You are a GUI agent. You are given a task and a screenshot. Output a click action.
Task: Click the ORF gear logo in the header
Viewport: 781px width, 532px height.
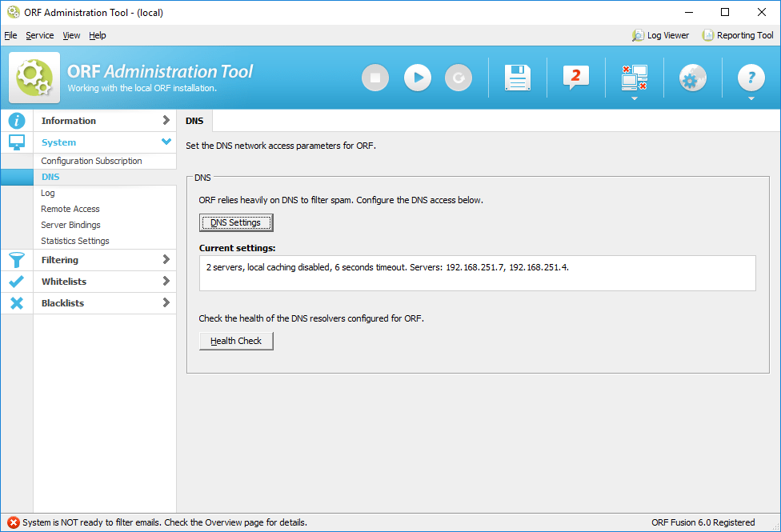click(34, 78)
